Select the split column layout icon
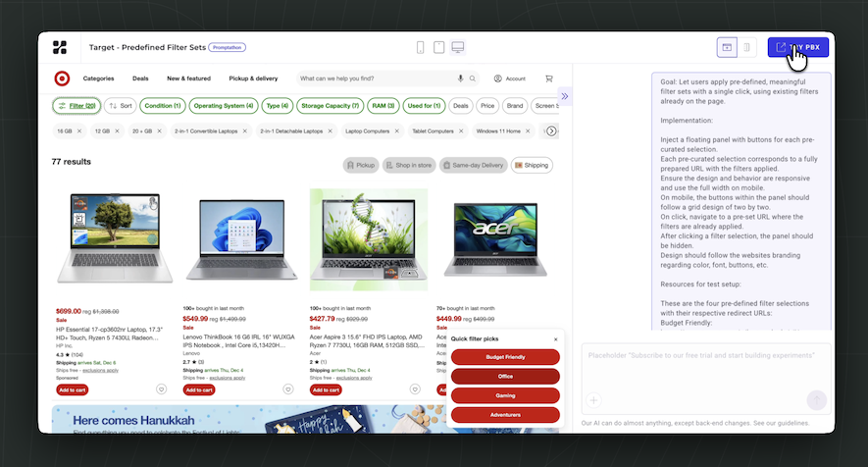This screenshot has width=868, height=467. pos(746,48)
